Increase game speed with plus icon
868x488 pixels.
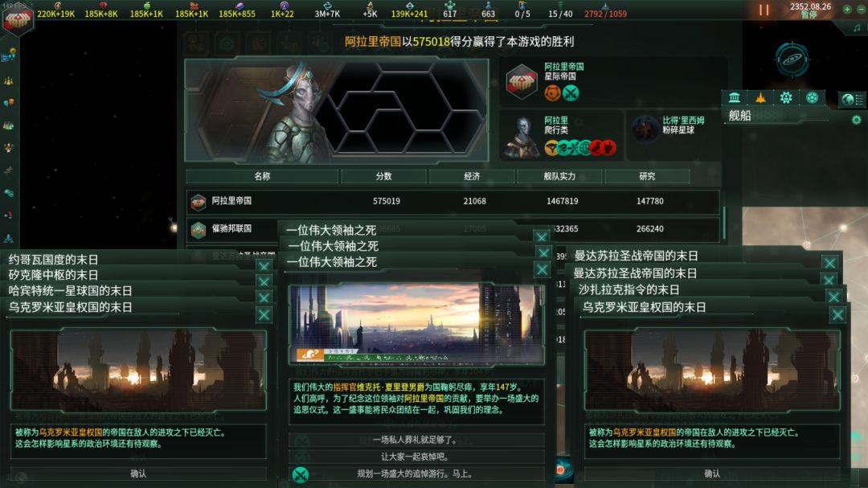[847, 10]
